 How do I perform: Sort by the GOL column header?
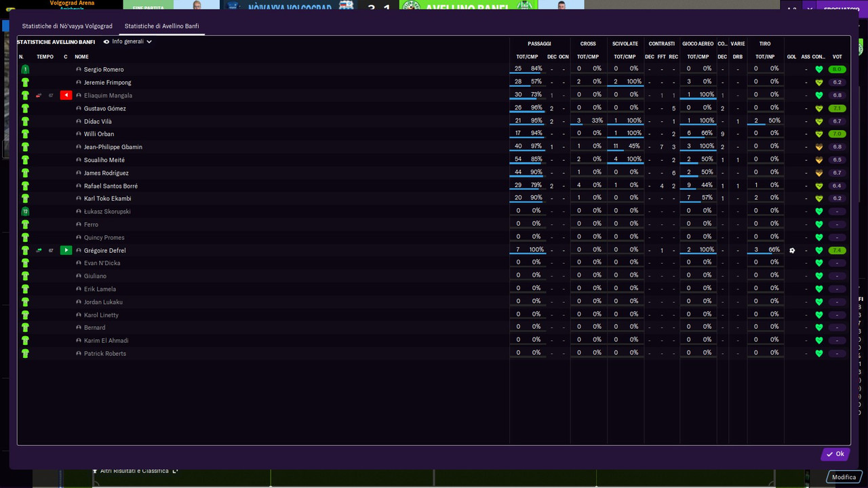(791, 57)
